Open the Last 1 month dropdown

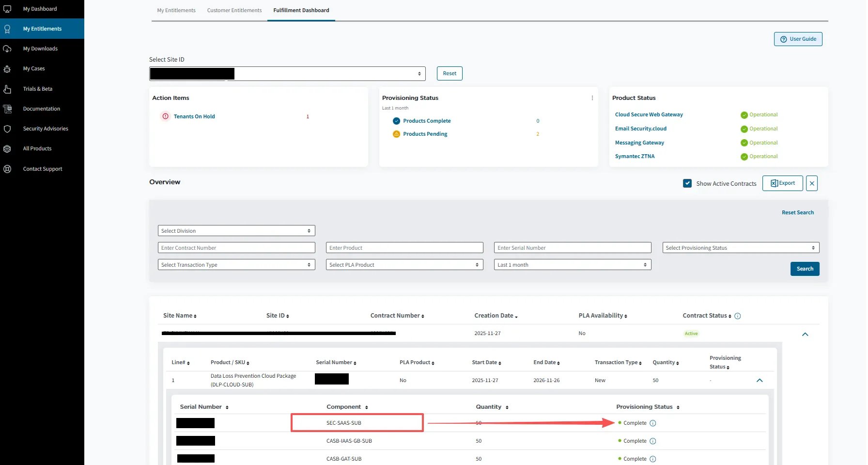(572, 265)
